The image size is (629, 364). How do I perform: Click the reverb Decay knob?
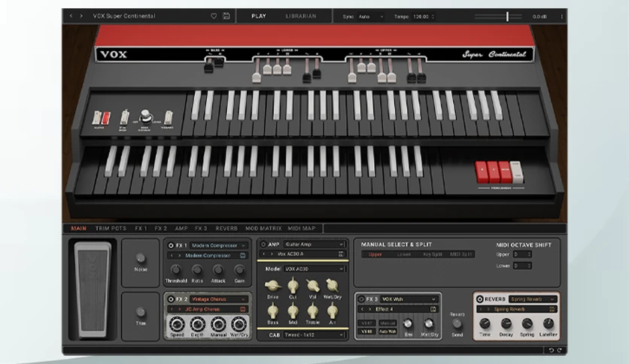506,323
